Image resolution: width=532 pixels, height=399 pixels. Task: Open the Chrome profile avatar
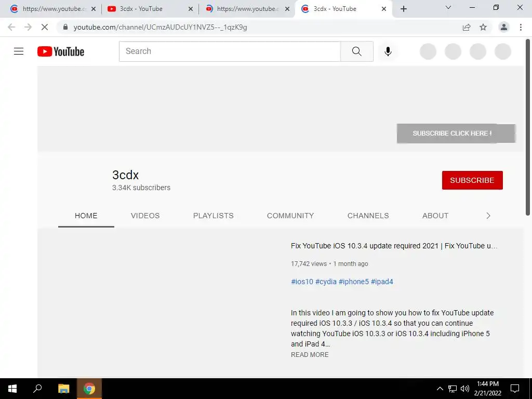pyautogui.click(x=504, y=27)
